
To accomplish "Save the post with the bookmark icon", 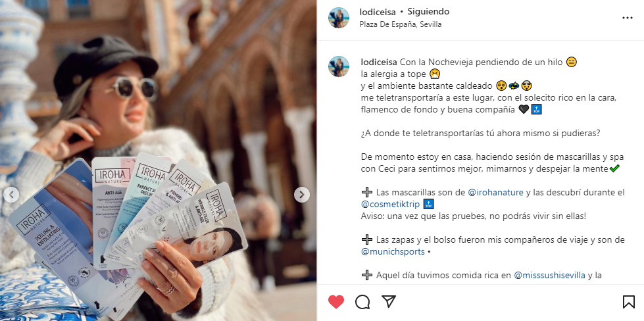I will click(628, 302).
